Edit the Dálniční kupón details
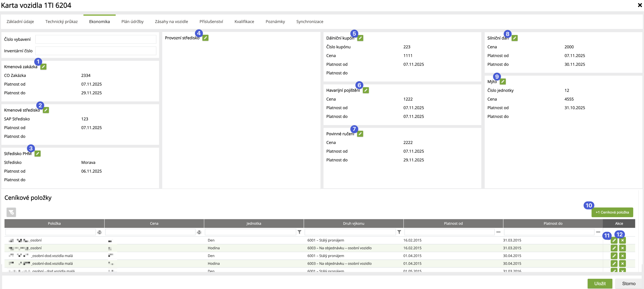Viewport: 644px width, 289px height. tap(360, 38)
